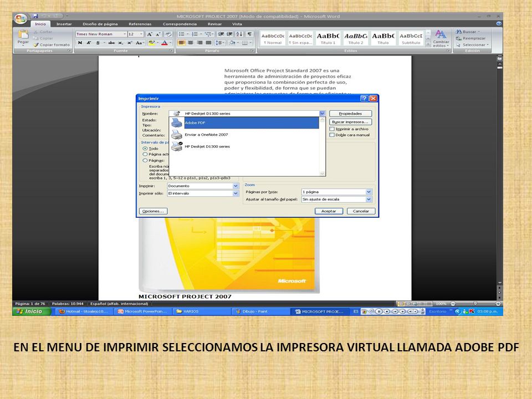Select Adobe PDF printer in list
This screenshot has width=532, height=399.
click(244, 123)
